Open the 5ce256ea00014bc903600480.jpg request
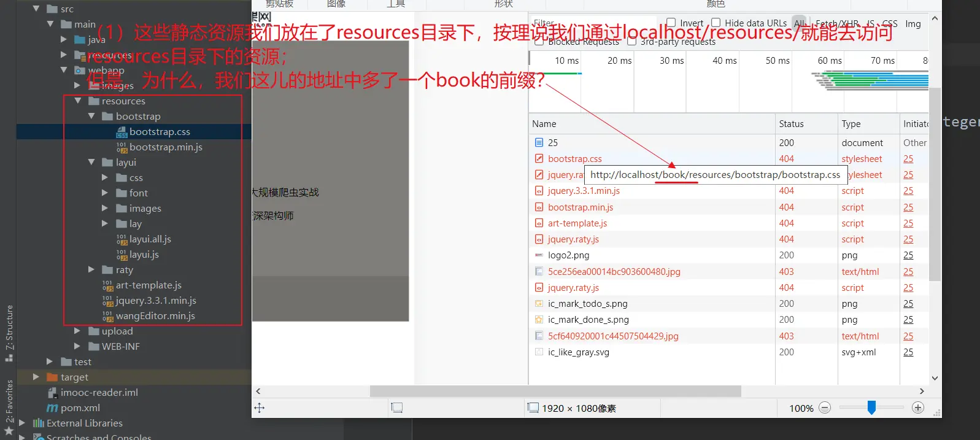The image size is (980, 440). click(x=614, y=271)
